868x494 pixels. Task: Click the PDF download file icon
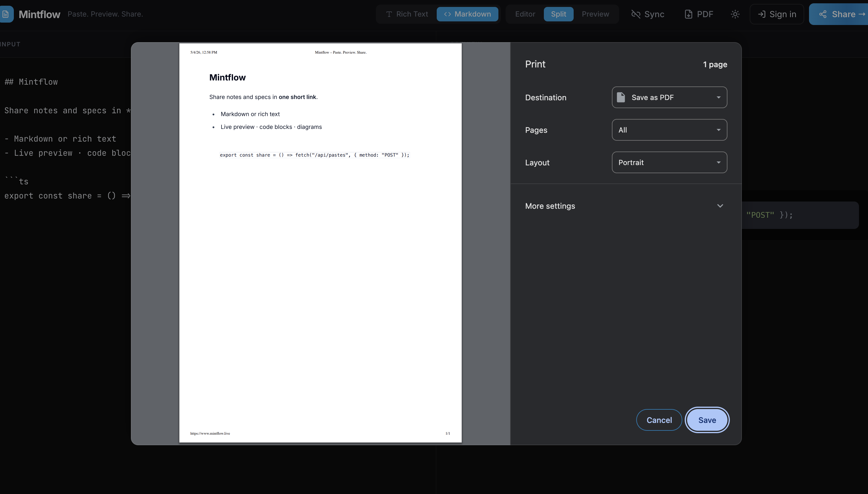coord(688,14)
